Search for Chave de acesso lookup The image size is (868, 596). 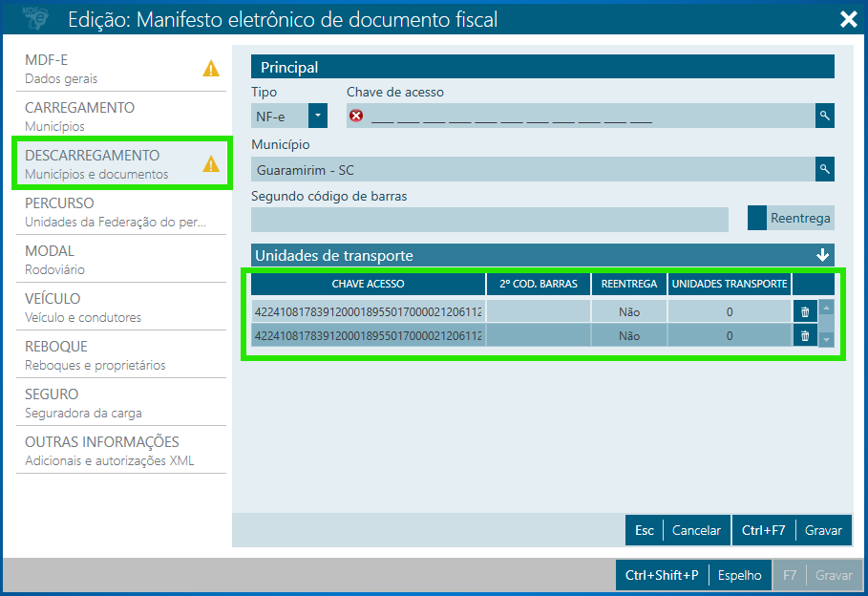[x=824, y=116]
